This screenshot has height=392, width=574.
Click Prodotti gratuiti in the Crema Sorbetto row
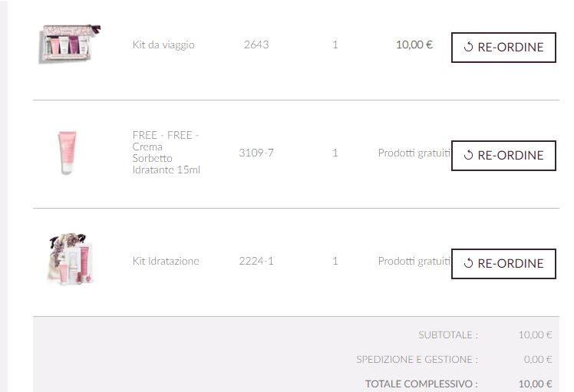click(414, 153)
